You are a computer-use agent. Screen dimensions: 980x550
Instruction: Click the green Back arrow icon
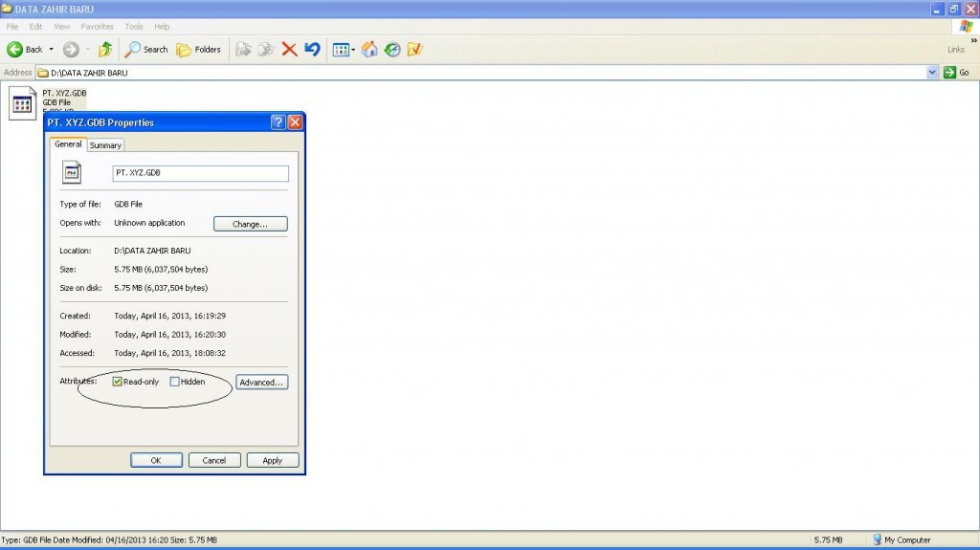15,50
